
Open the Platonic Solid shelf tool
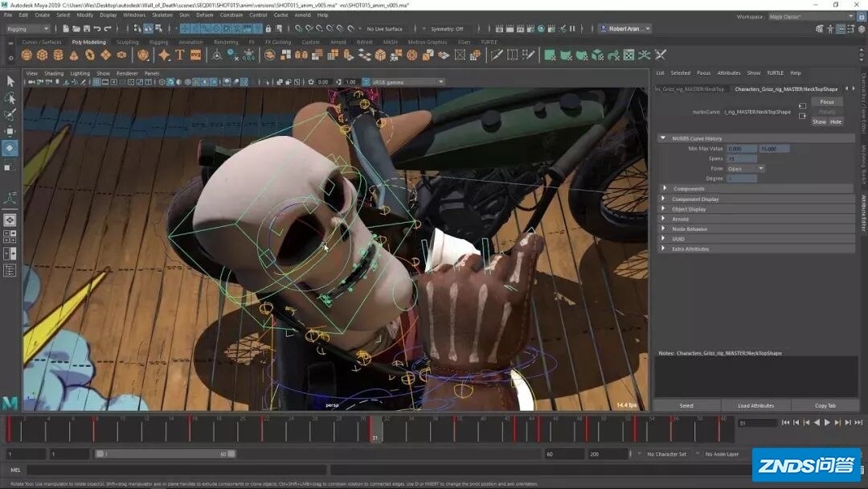[x=143, y=55]
